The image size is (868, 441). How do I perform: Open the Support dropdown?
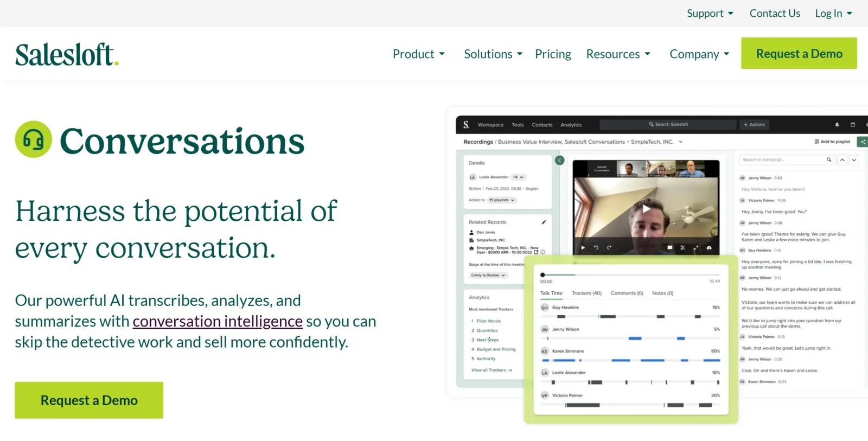tap(710, 14)
